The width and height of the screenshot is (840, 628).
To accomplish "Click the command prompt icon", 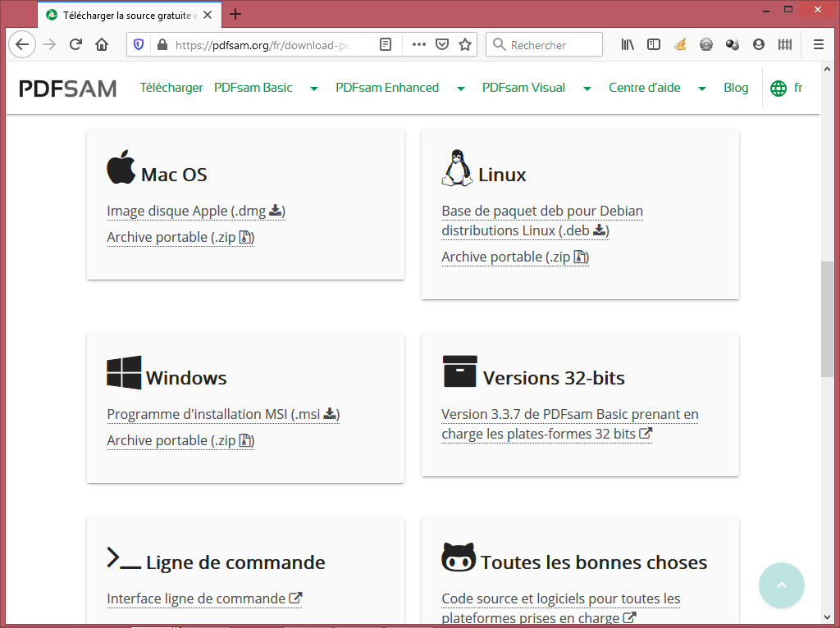I will coord(124,557).
